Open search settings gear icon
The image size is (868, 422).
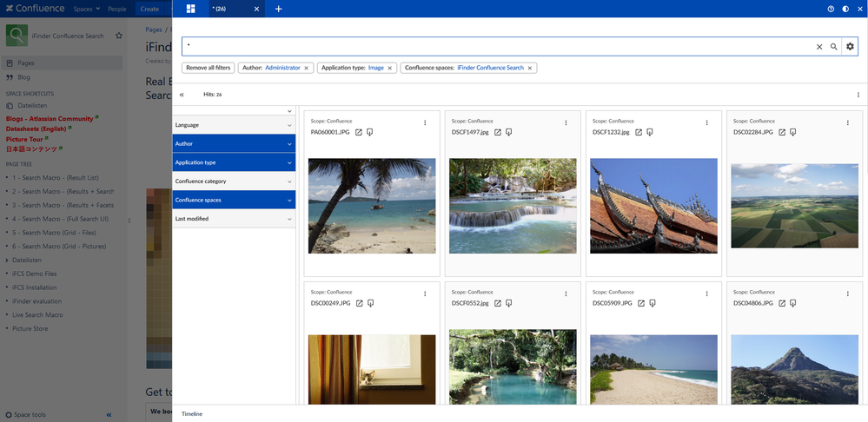click(x=851, y=47)
